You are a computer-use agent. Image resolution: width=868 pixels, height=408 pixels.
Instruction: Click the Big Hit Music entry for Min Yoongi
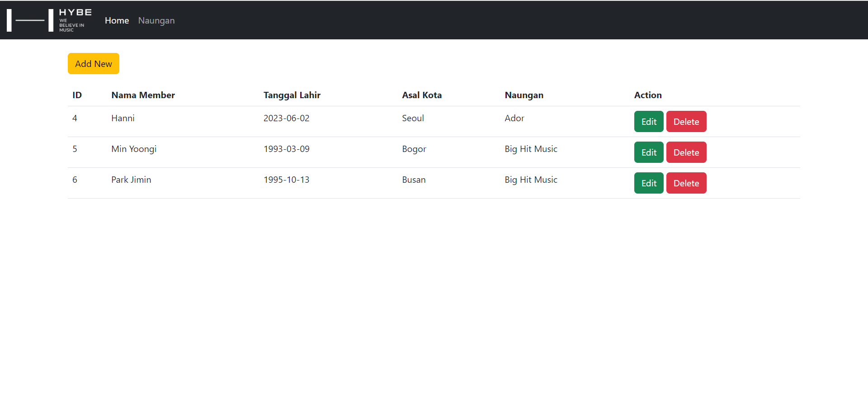pyautogui.click(x=531, y=149)
